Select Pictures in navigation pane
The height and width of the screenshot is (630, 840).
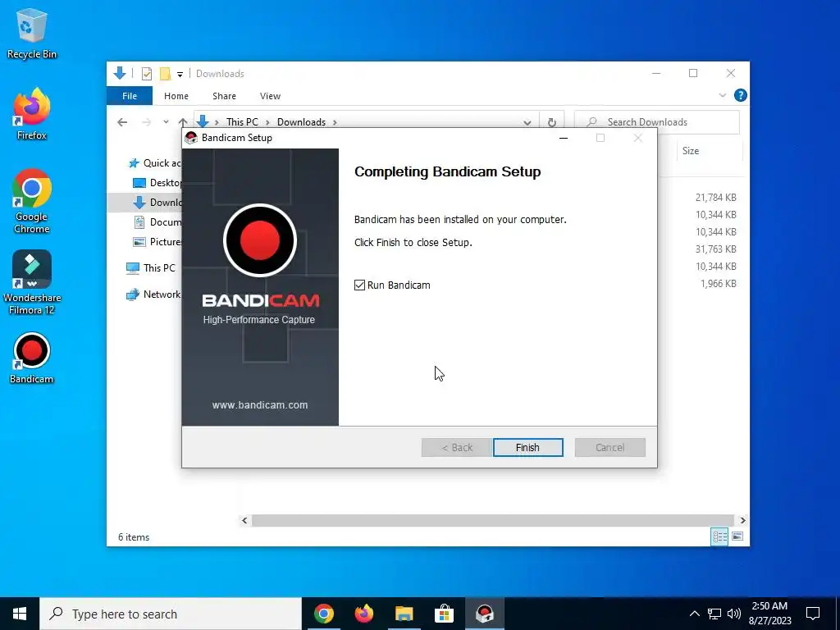tap(157, 242)
